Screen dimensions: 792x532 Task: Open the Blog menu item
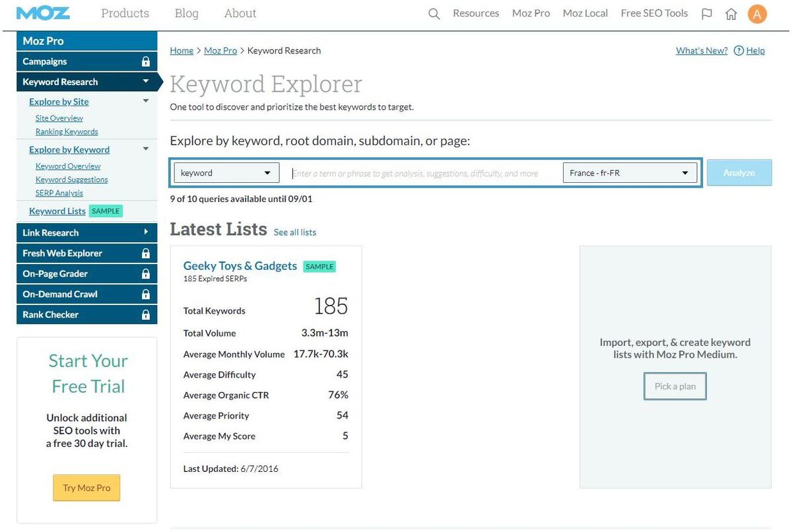186,13
